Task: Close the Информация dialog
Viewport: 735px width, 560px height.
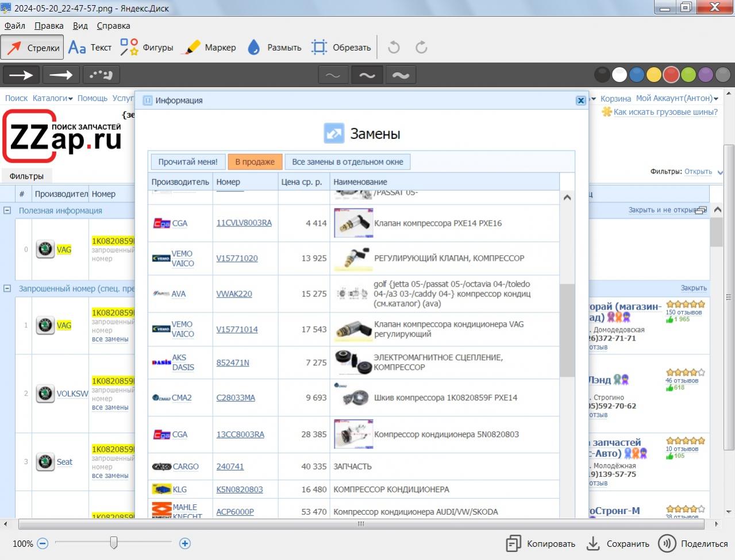Action: click(581, 101)
